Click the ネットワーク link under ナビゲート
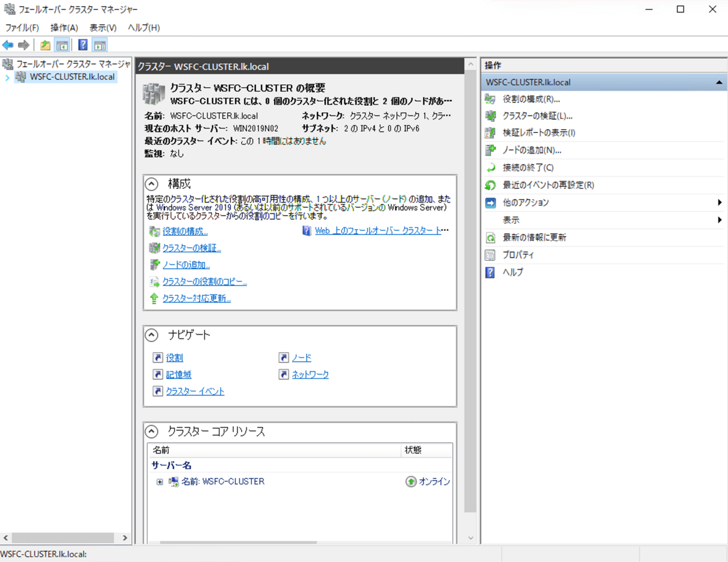Viewport: 728px width, 562px height. [310, 375]
